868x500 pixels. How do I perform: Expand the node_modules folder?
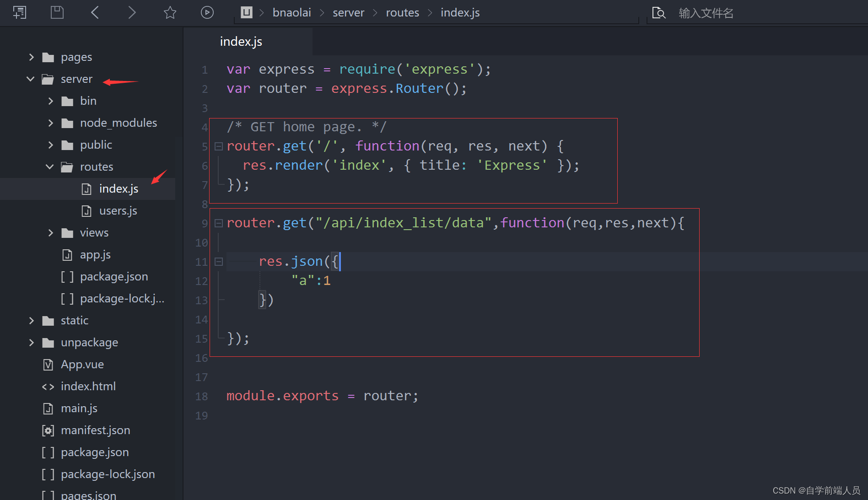click(50, 123)
